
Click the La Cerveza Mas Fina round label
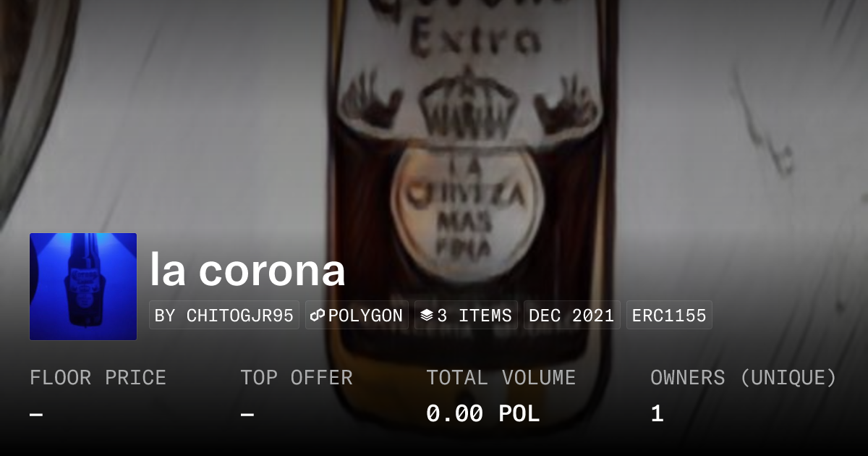click(467, 208)
